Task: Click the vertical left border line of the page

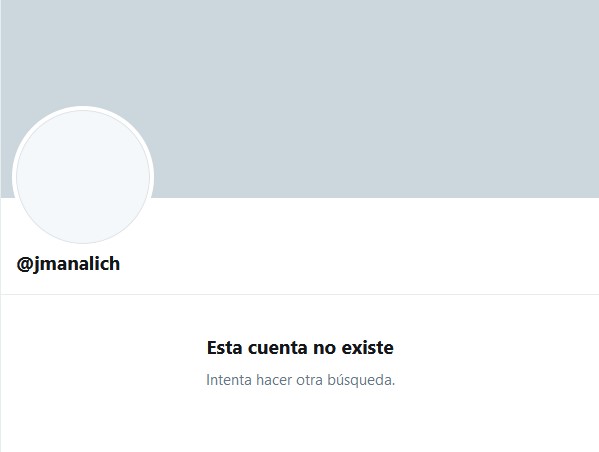Action: 0,325
